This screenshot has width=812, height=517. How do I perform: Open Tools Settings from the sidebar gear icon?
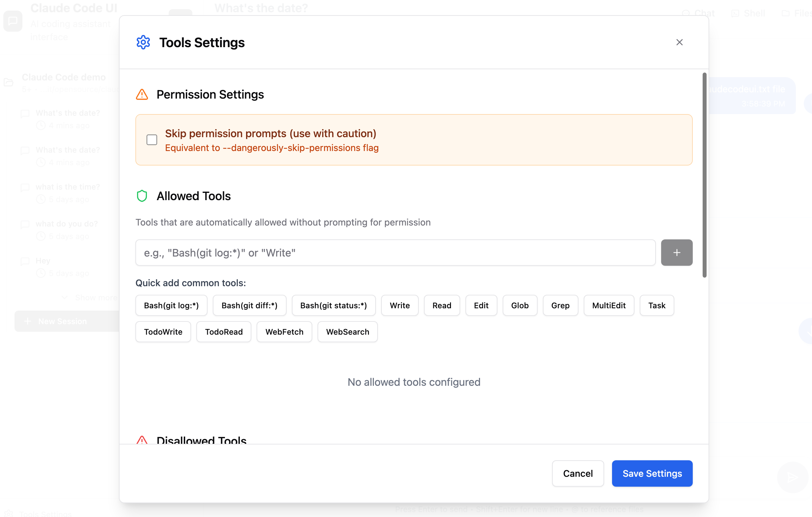tap(9, 513)
